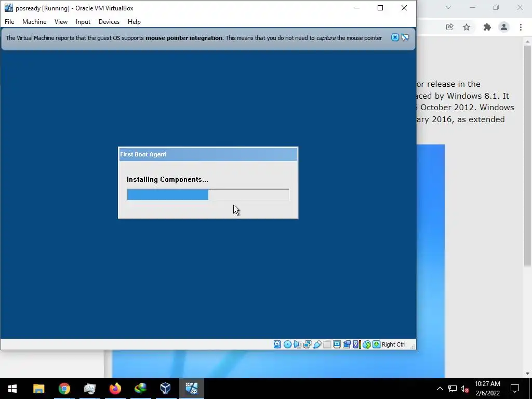Viewport: 532px width, 399px height.
Task: Open the Devices menu
Action: pos(109,22)
